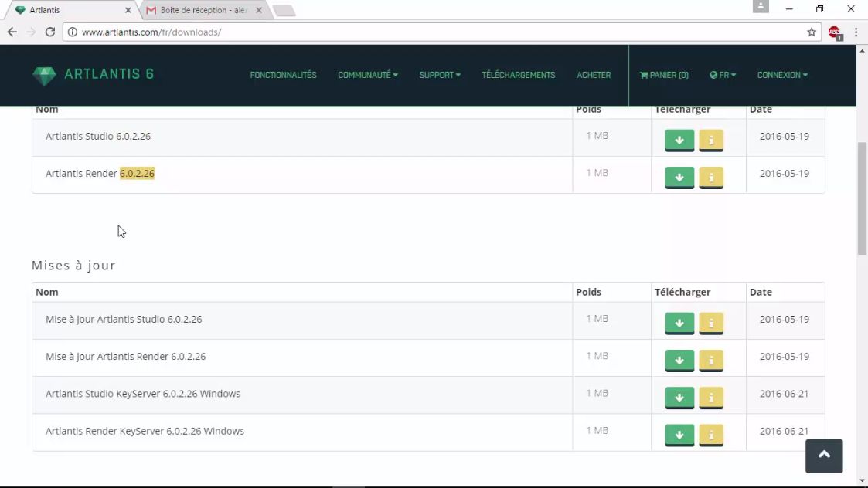The height and width of the screenshot is (488, 868).
Task: Open the Chrome user profile button
Action: coord(761,7)
